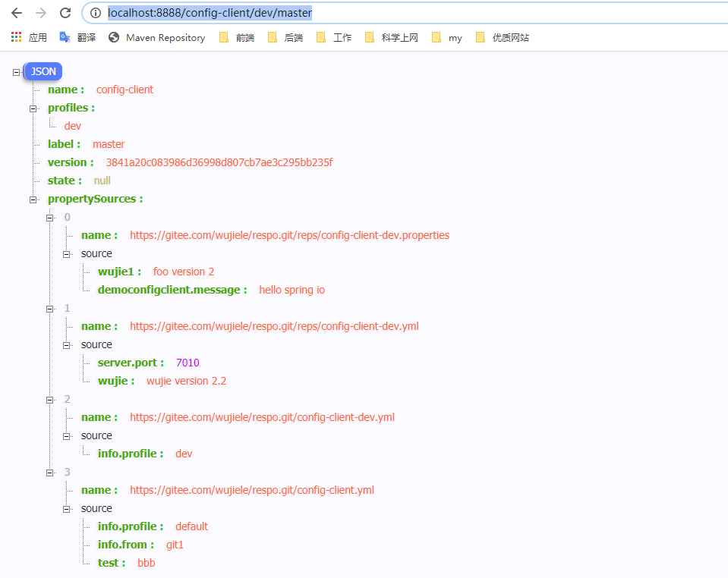
Task: Click the bbb value
Action: pyautogui.click(x=147, y=563)
